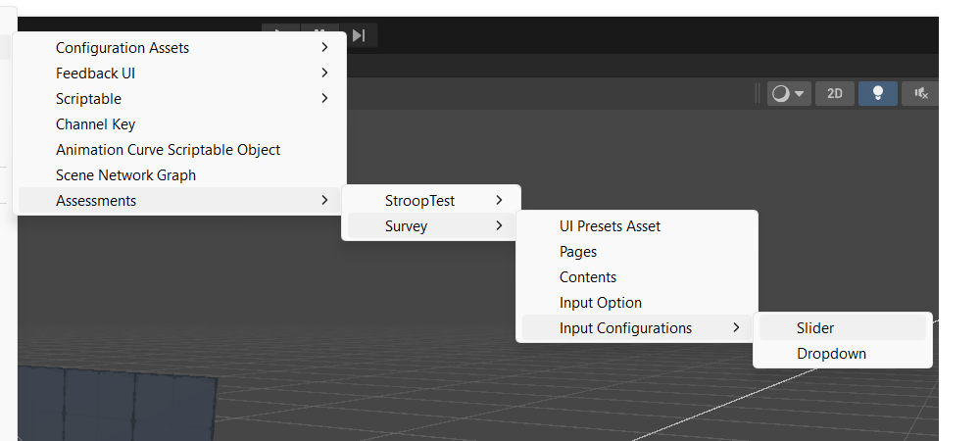
Task: Choose the Contents menu entry
Action: (637, 277)
